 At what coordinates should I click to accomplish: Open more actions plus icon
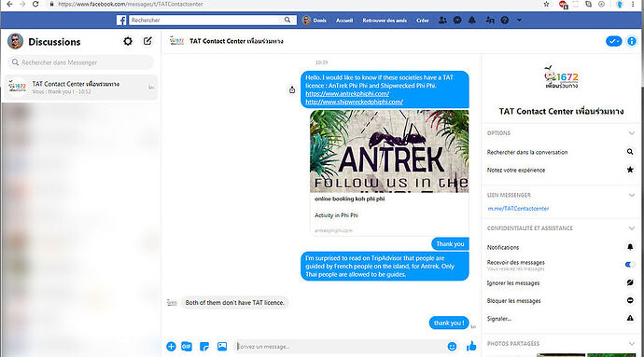coord(171,347)
